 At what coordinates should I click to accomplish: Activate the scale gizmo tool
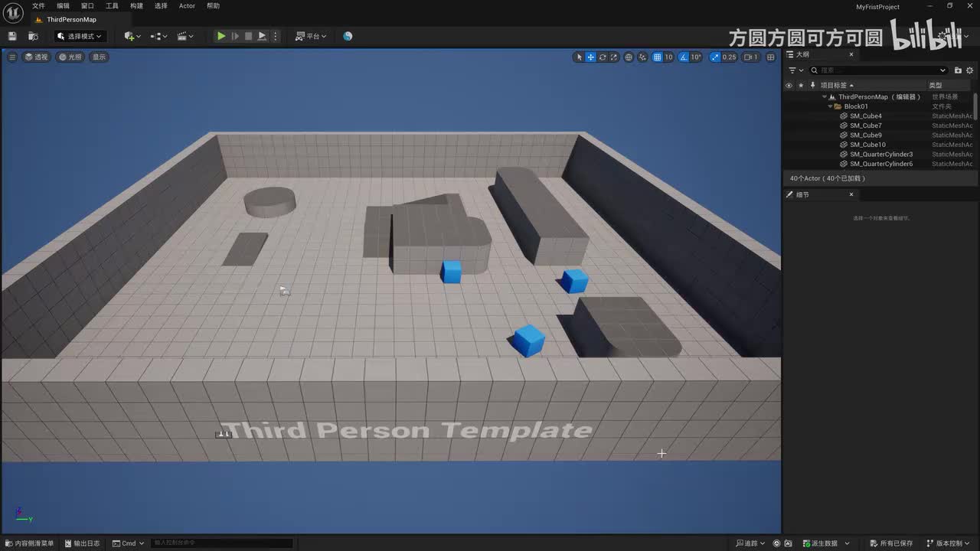614,57
